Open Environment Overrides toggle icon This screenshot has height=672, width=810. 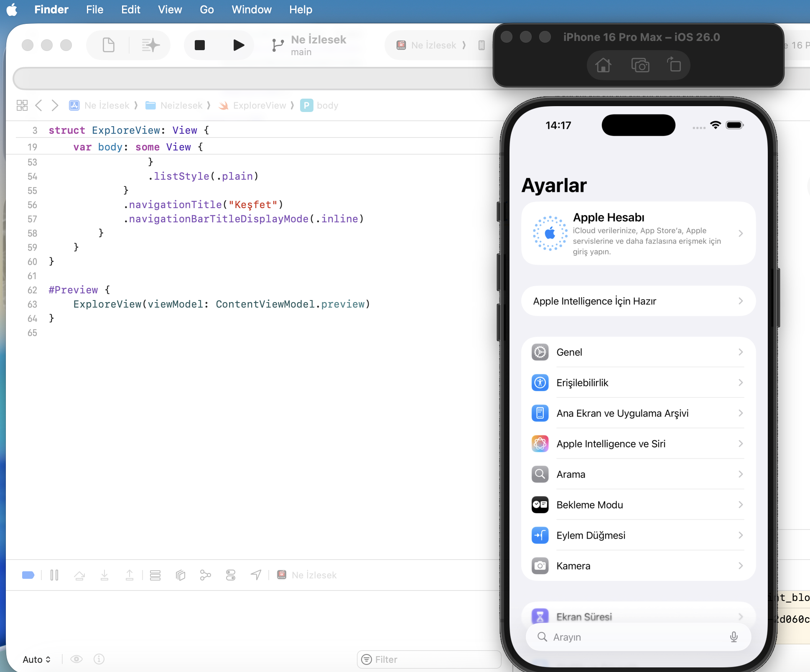pyautogui.click(x=231, y=575)
